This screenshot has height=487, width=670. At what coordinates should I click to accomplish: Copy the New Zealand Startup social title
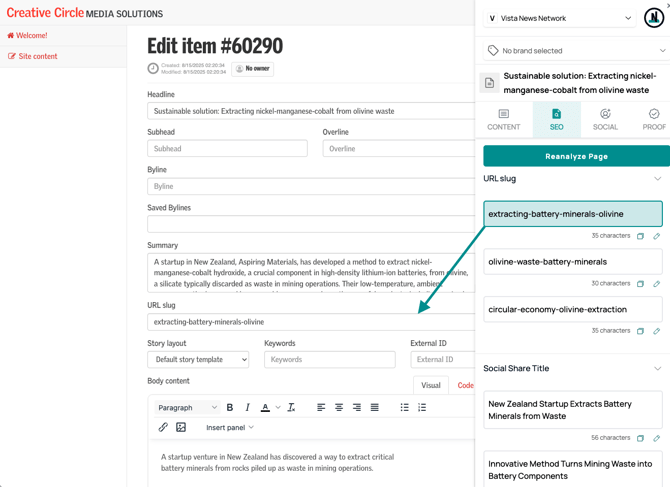click(x=640, y=438)
